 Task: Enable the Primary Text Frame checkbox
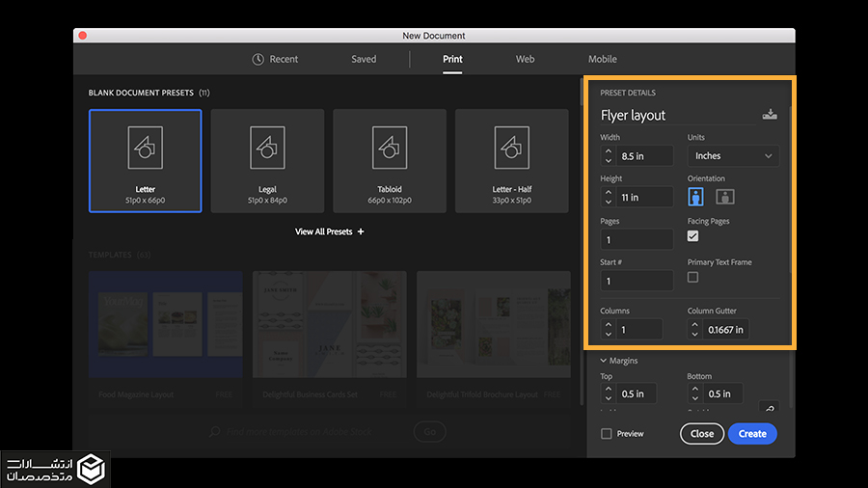tap(693, 277)
